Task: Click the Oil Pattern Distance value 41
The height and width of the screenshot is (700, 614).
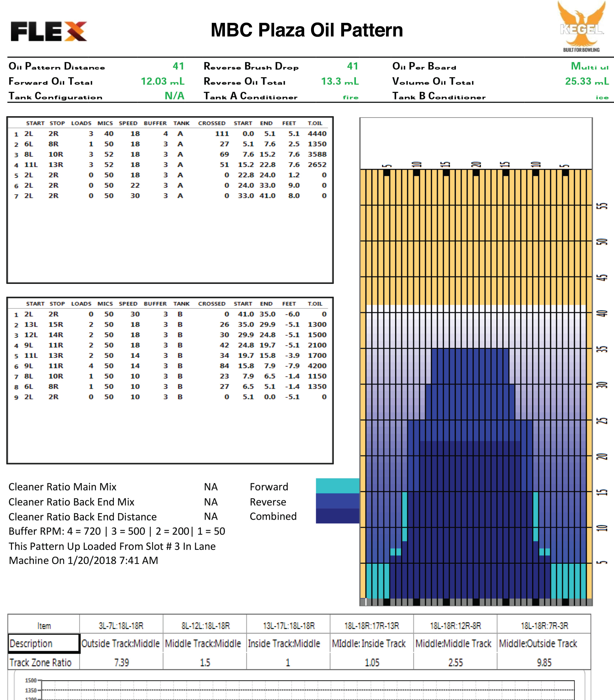Action: click(178, 66)
